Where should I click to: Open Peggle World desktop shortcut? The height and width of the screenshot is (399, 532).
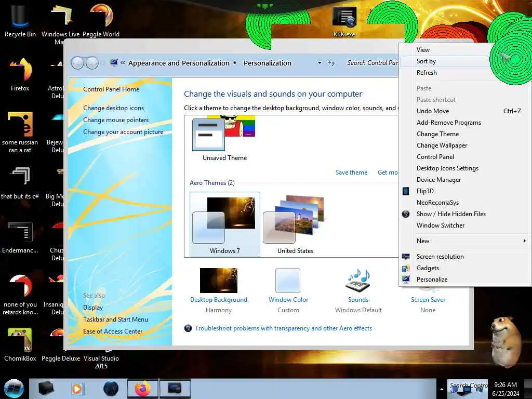[x=101, y=19]
